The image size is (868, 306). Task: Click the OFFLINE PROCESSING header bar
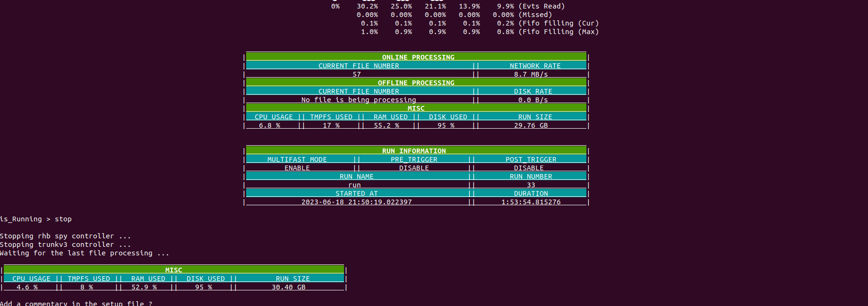pyautogui.click(x=416, y=83)
